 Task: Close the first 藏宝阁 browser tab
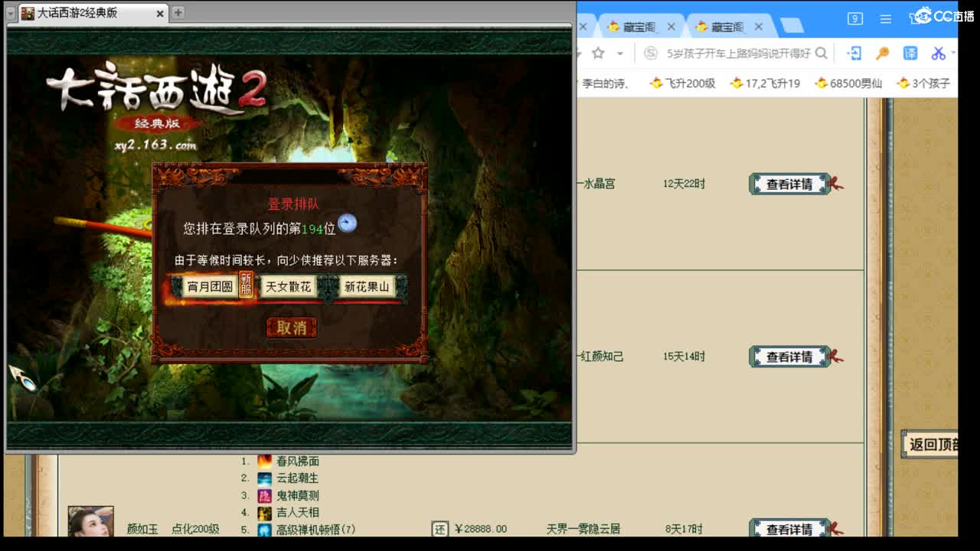coord(671,27)
